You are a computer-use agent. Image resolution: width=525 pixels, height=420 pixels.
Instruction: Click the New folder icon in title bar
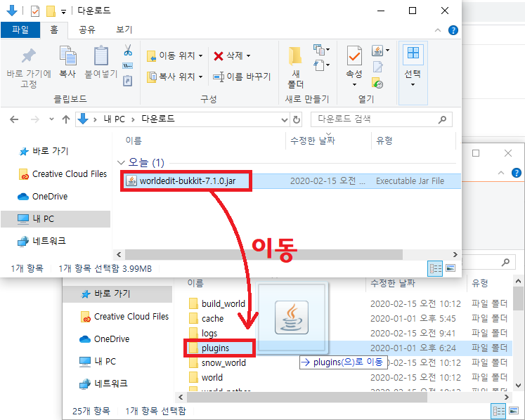tap(51, 11)
